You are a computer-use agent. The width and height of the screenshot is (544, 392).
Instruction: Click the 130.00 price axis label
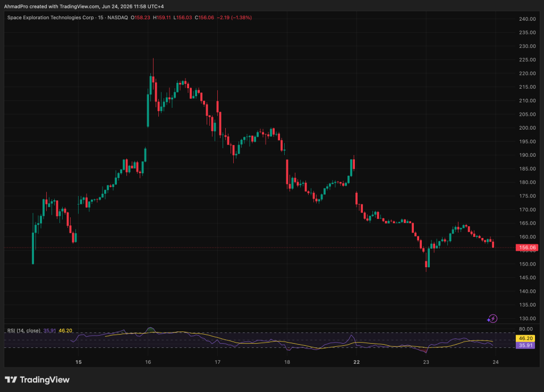tap(528, 319)
